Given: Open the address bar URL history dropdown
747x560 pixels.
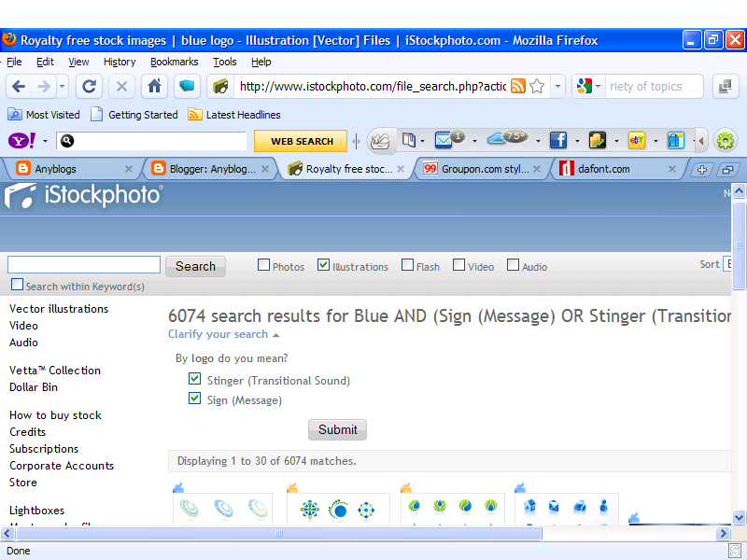Looking at the screenshot, I should pyautogui.click(x=557, y=86).
